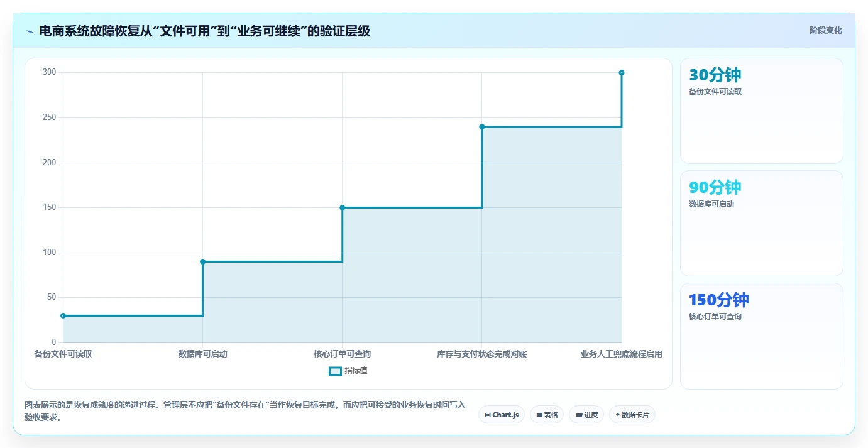This screenshot has width=868, height=448.
Task: Click the diamond icon in 数据卡片 tag
Action: 618,415
